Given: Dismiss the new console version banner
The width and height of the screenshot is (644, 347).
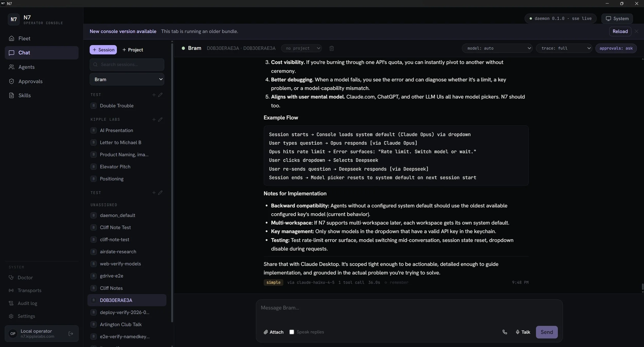Looking at the screenshot, I should (x=637, y=31).
